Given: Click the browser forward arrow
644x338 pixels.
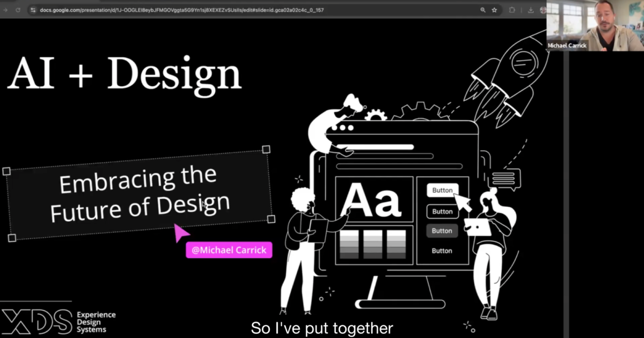Looking at the screenshot, I should click(6, 10).
